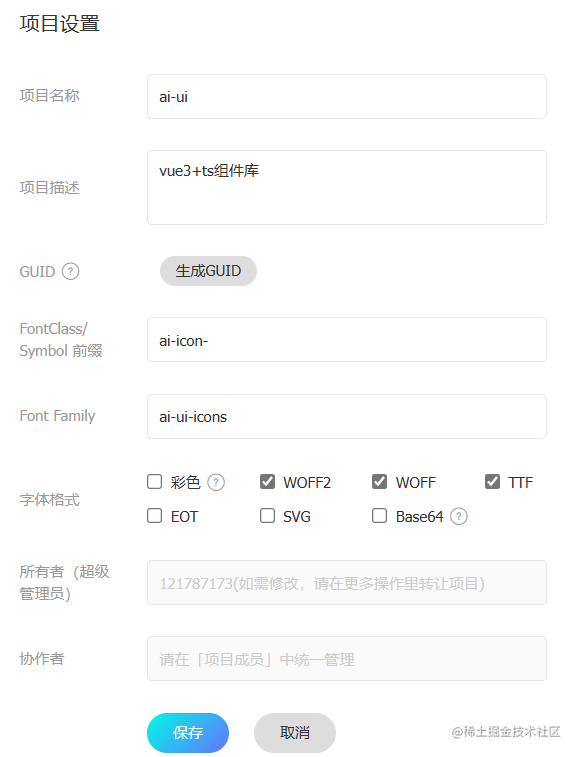Click into the 项目描述 text area
This screenshot has height=757, width=579.
347,187
